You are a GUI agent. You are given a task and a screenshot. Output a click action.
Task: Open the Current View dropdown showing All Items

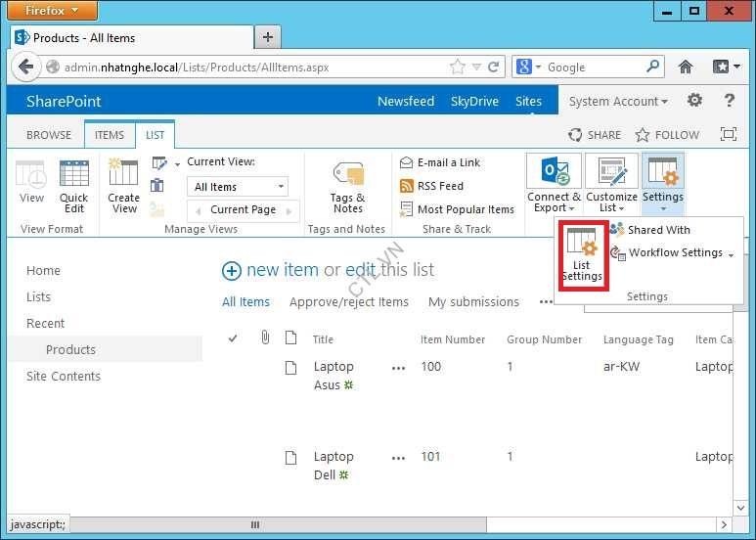(x=239, y=187)
